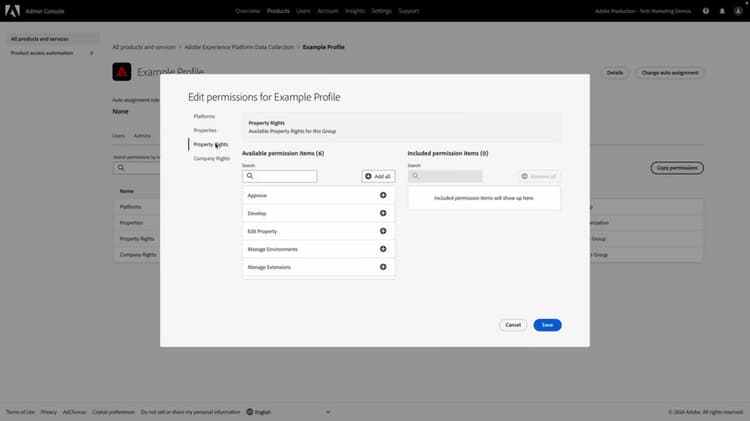750x421 pixels.
Task: Open the Privacy footer link
Action: click(x=48, y=412)
